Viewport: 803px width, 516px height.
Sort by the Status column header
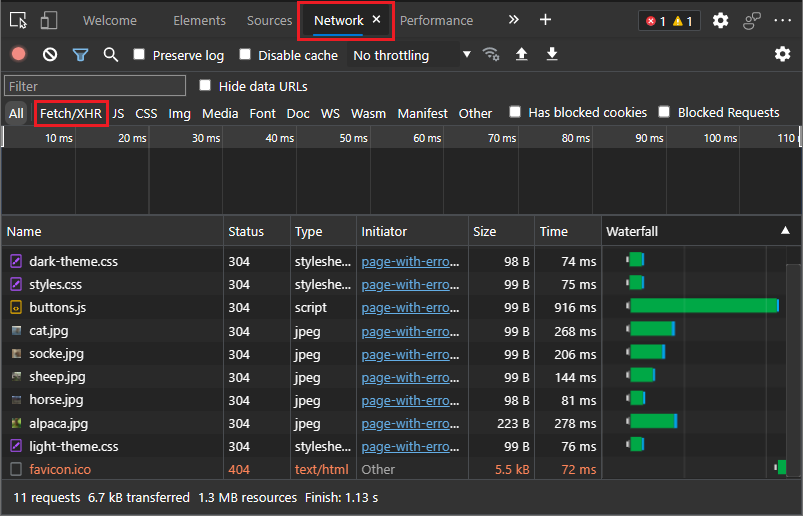click(x=257, y=231)
